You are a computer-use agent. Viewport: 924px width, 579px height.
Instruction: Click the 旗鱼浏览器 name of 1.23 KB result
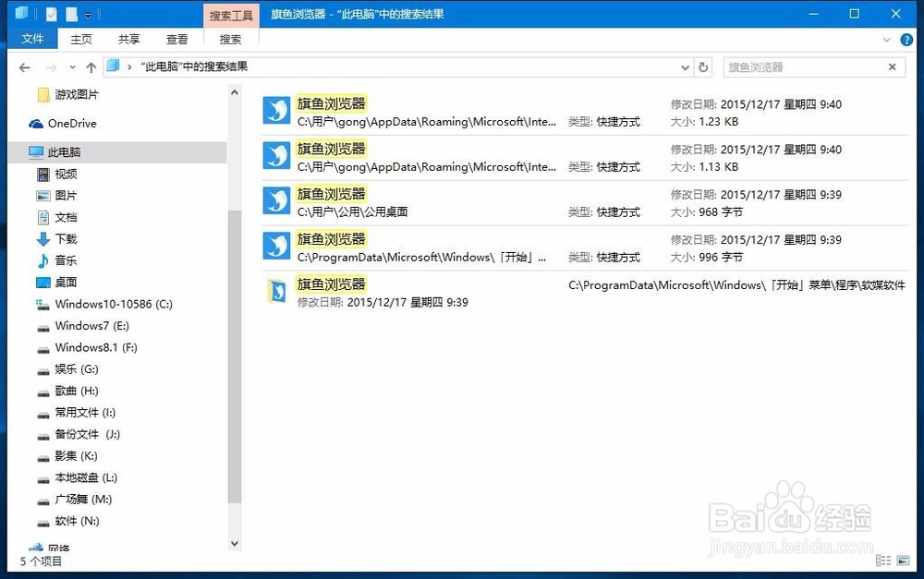pos(331,104)
